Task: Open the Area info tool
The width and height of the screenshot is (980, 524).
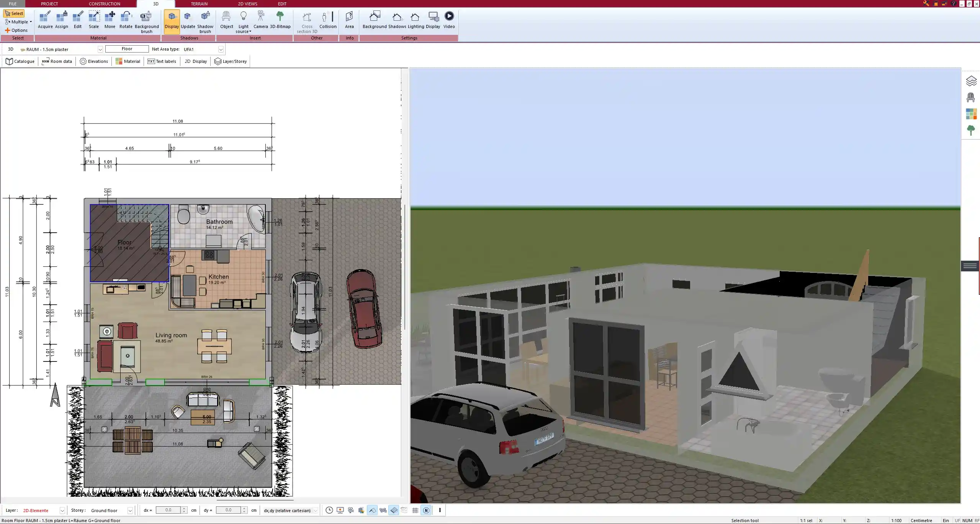Action: (x=349, y=20)
